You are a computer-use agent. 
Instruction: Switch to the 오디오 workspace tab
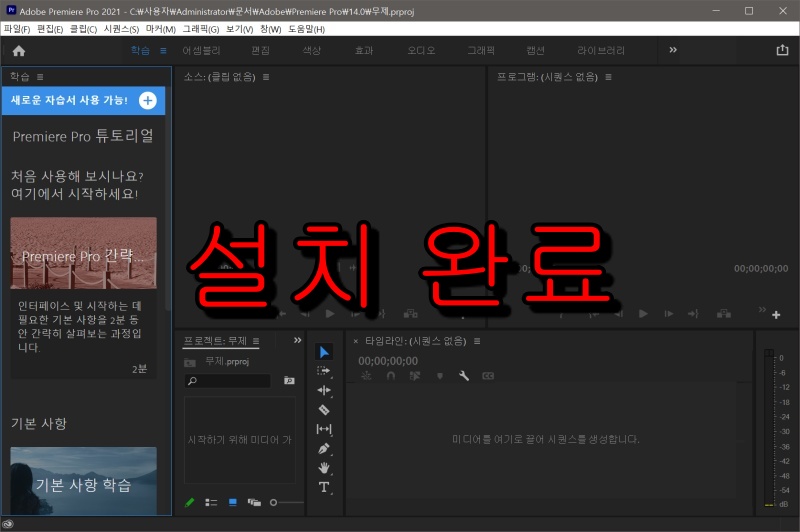point(421,50)
